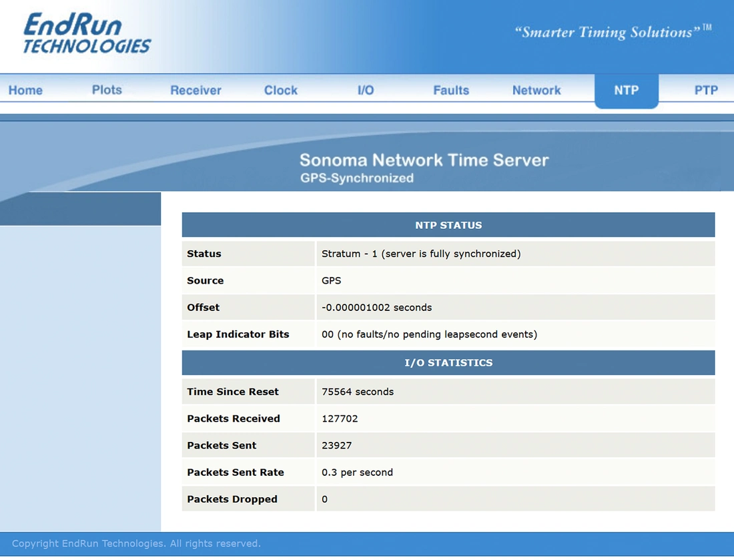Click the EndRun Technologies copyright notice
Screen dimensions: 734x560
coord(136,543)
